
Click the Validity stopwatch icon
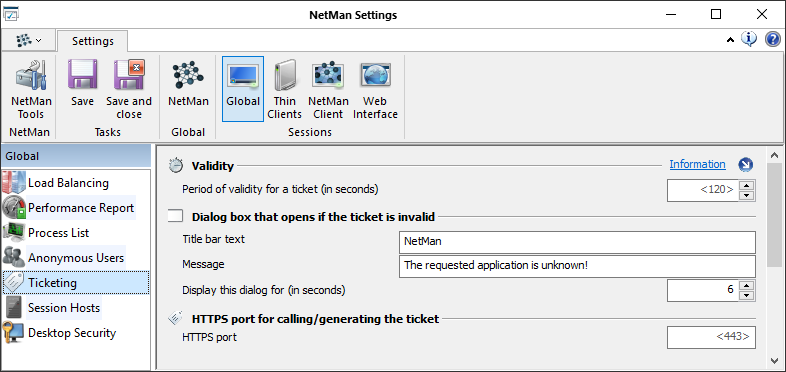tap(175, 165)
